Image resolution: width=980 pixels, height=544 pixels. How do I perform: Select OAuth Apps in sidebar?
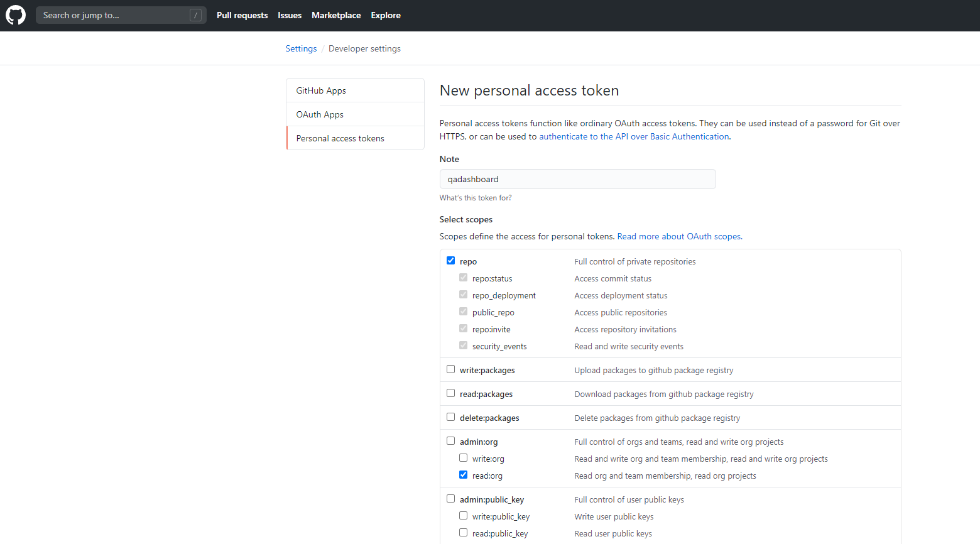pyautogui.click(x=355, y=114)
